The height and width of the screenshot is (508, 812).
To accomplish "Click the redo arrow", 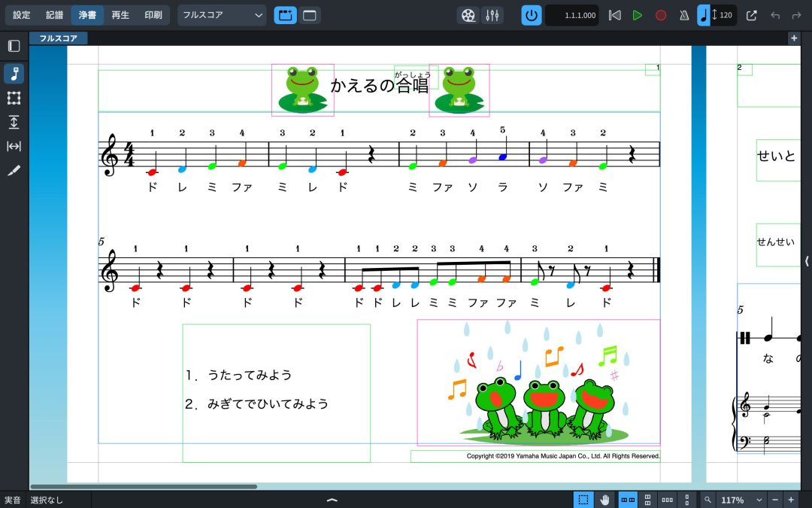I will (796, 15).
